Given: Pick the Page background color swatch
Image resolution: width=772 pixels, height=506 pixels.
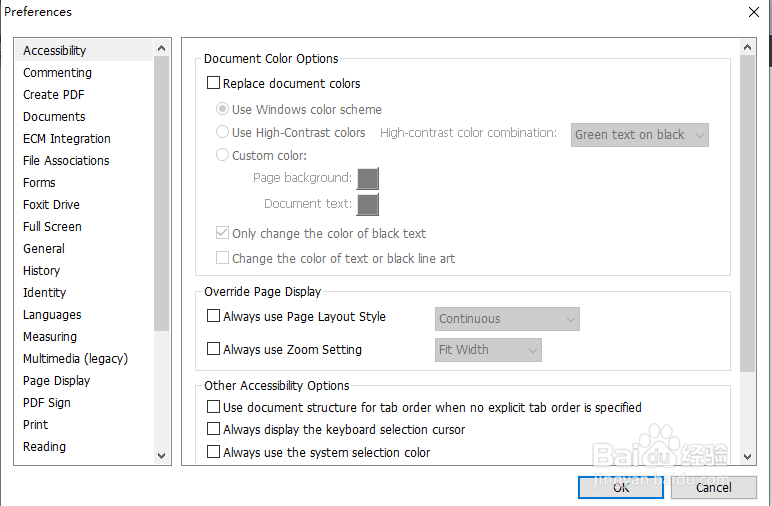Looking at the screenshot, I should coord(368,179).
